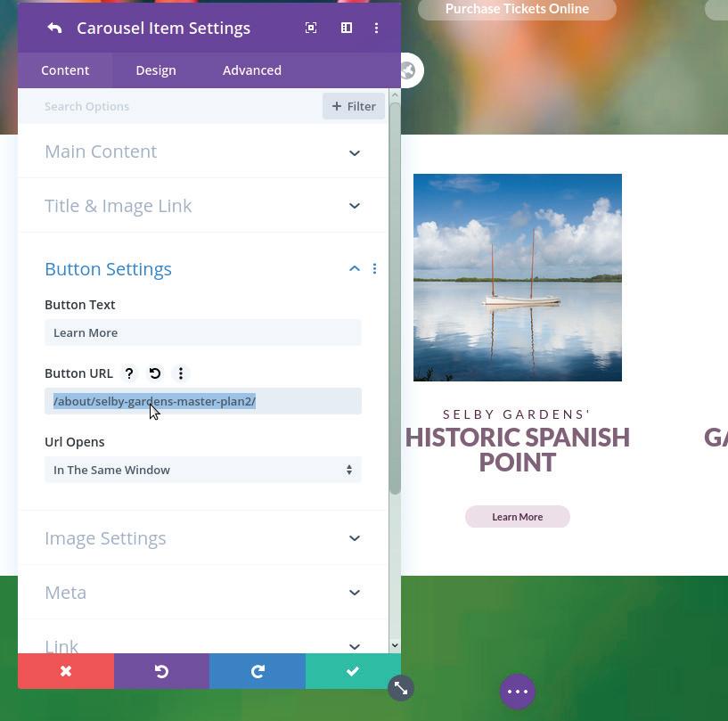The height and width of the screenshot is (721, 728).
Task: Toggle expanded modal fullscreen icon
Action: tap(311, 28)
